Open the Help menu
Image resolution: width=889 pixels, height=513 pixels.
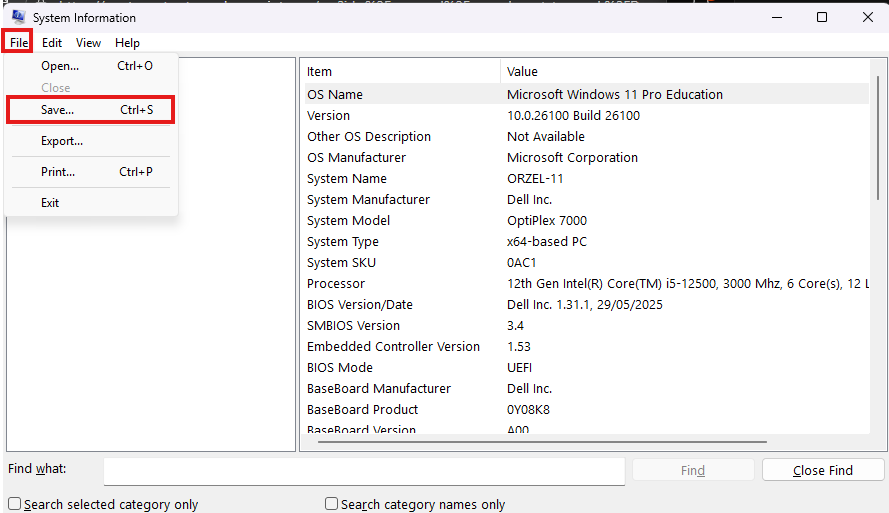127,43
